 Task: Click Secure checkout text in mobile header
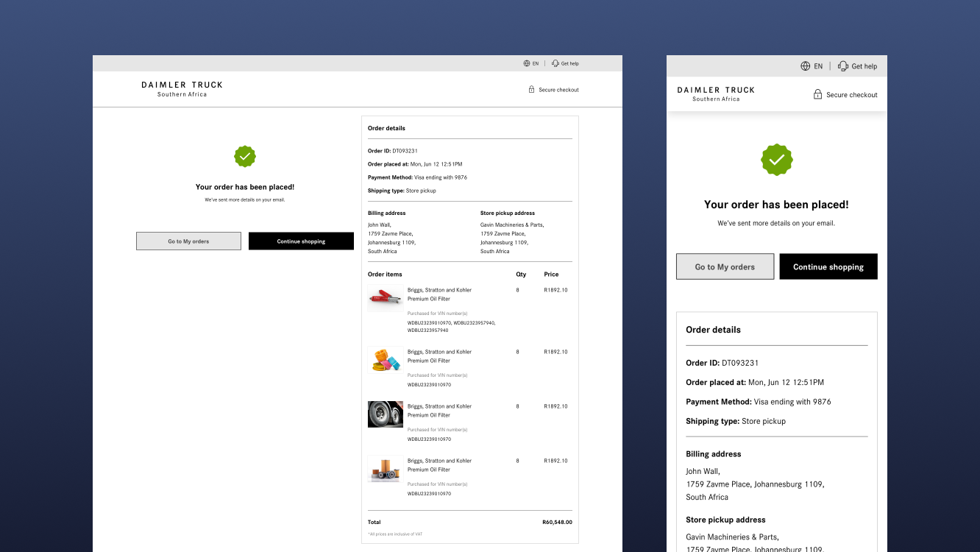[x=852, y=95]
